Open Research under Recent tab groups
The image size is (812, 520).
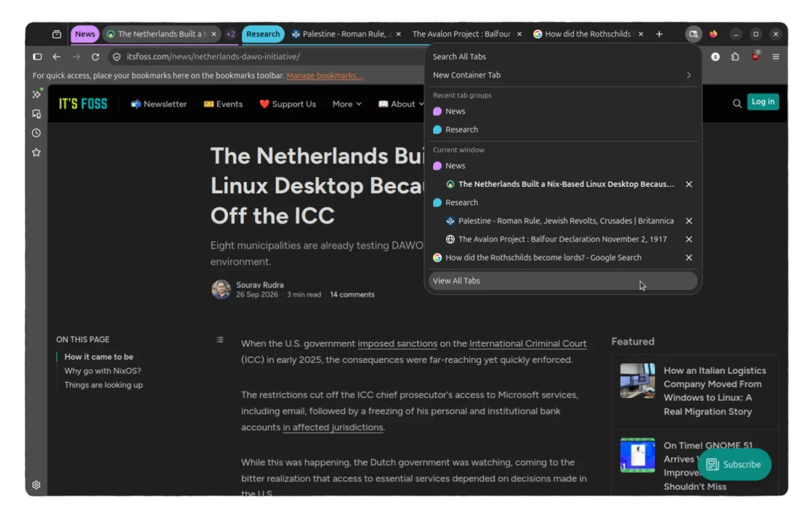coord(563,129)
